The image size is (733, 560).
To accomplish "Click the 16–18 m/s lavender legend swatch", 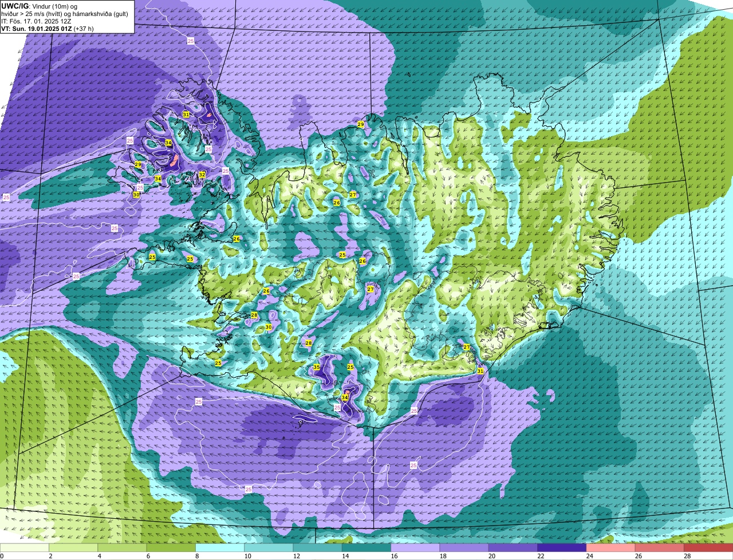I will coord(415,547).
